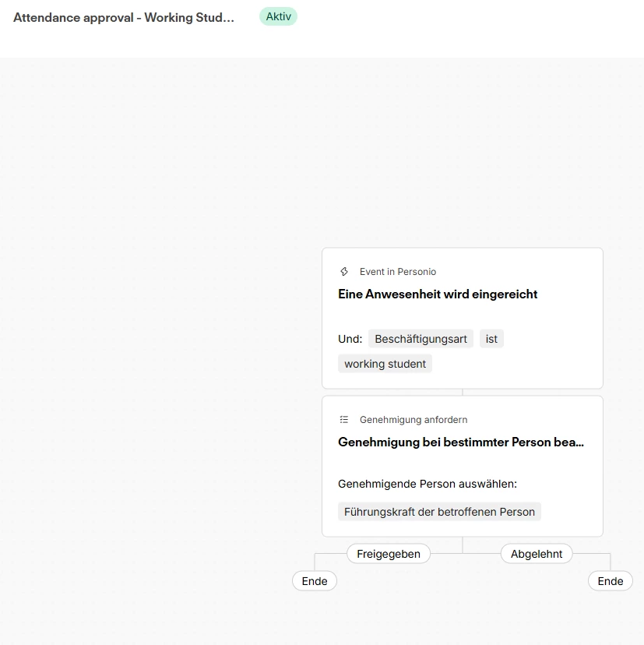Click the 'Event in Personio' label text
644x645 pixels.
click(397, 272)
